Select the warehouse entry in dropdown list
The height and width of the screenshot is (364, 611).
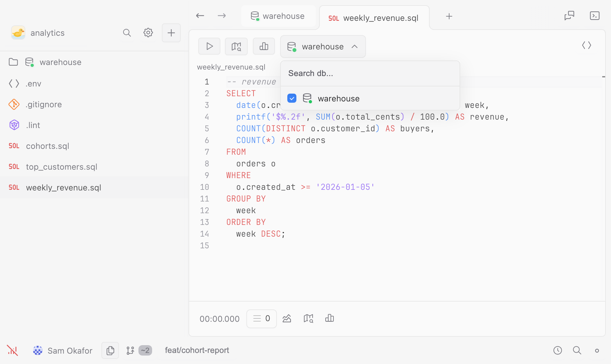pos(370,98)
